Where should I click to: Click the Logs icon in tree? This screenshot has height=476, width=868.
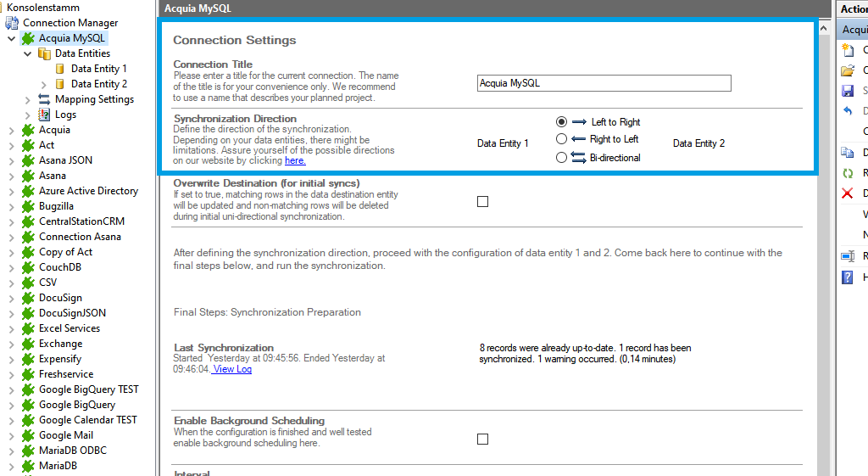pos(44,115)
